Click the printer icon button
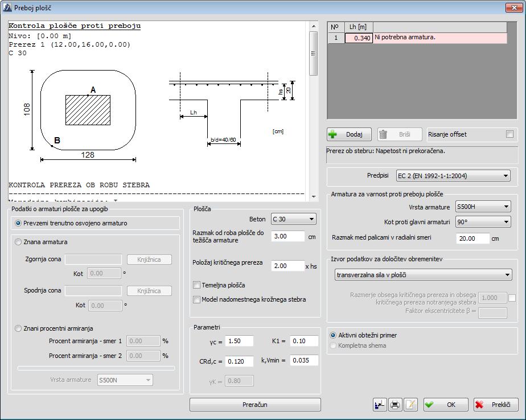Viewport: 526px width, 420px height. tap(395, 405)
